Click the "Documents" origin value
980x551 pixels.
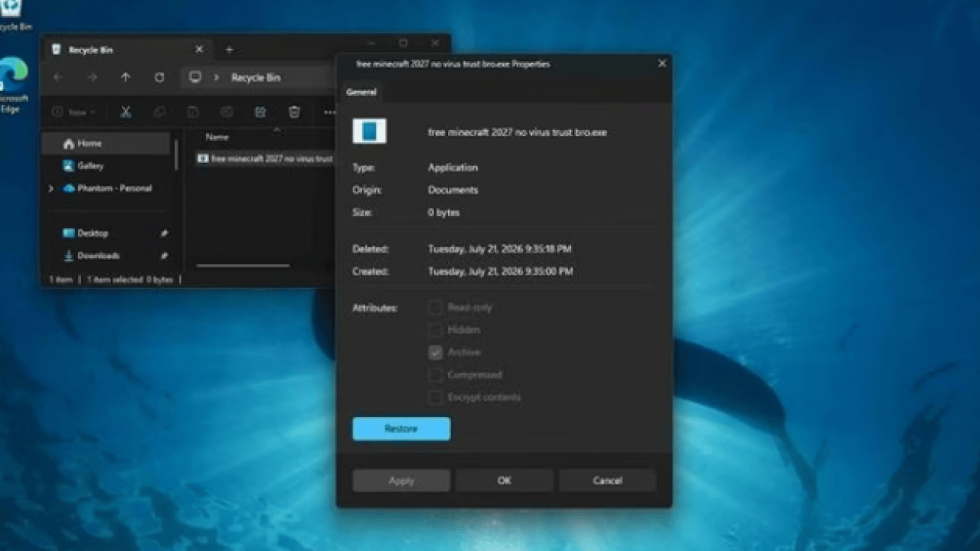coord(452,190)
